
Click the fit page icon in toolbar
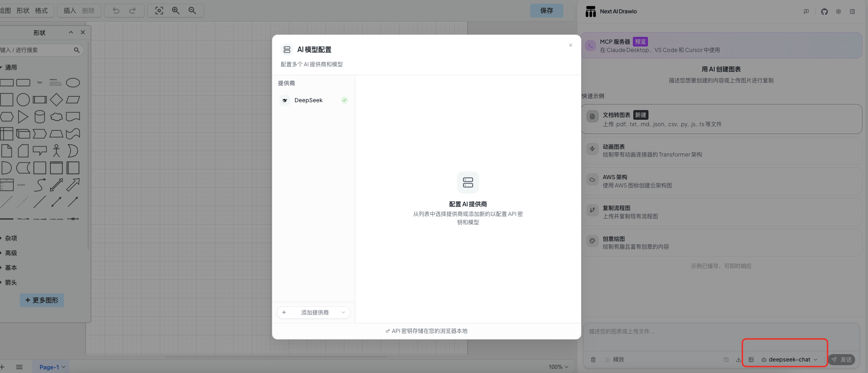coord(159,11)
